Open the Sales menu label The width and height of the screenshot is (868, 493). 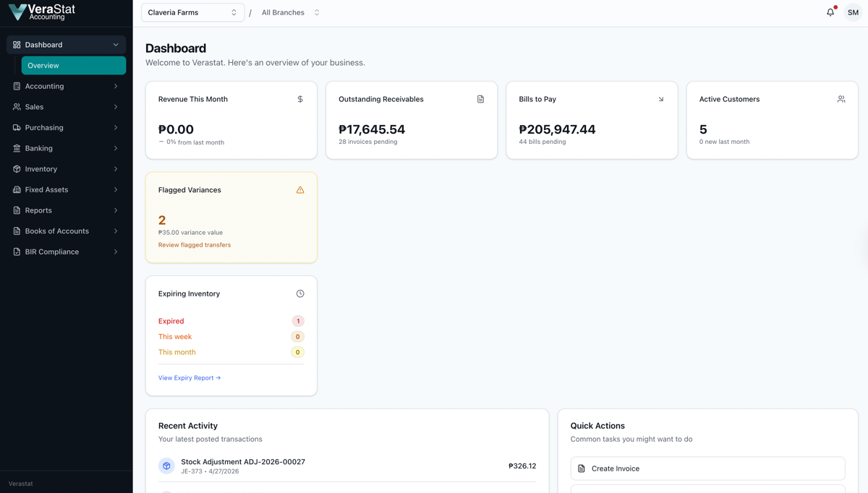click(x=34, y=107)
